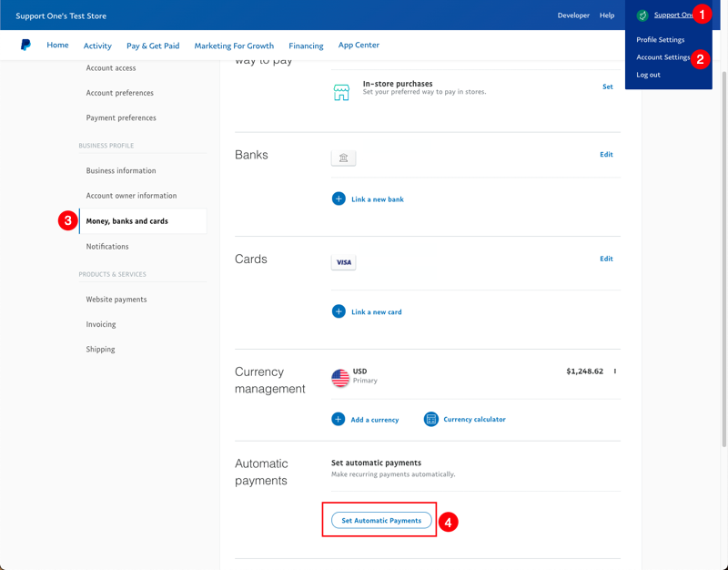Open the Activity tab

pos(97,46)
